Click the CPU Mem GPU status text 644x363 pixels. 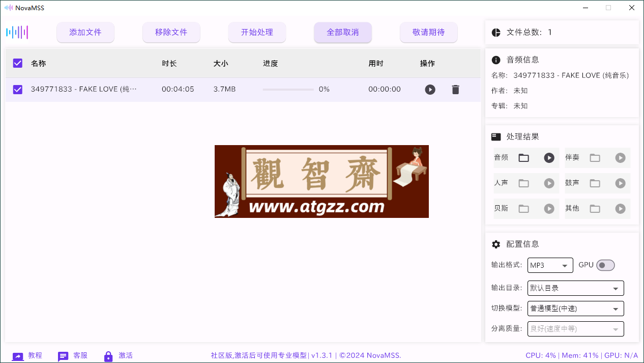click(582, 355)
